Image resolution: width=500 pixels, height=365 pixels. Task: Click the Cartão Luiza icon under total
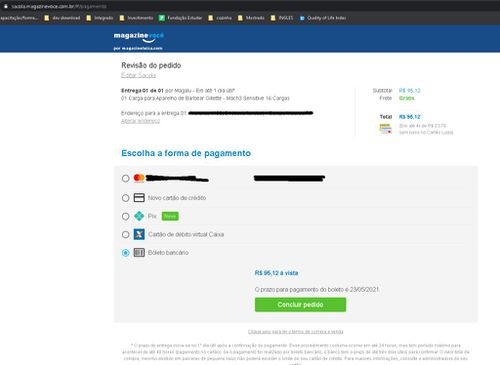coord(386,129)
